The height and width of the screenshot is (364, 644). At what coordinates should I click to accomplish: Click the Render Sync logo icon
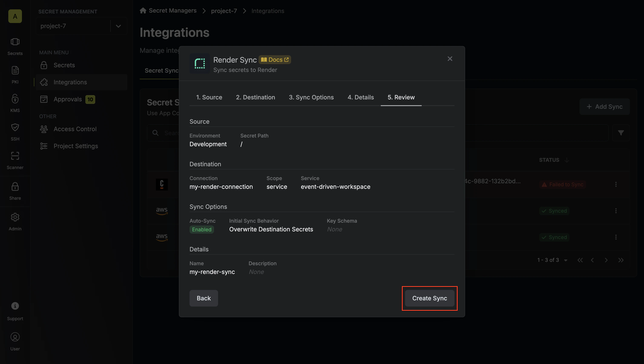point(200,63)
